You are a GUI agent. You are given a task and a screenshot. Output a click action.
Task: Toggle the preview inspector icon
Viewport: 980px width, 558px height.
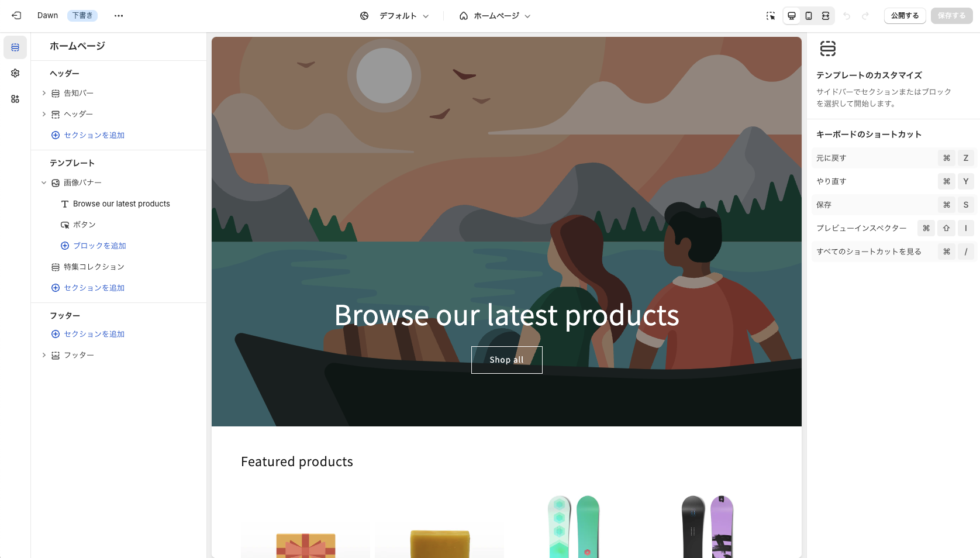point(771,16)
